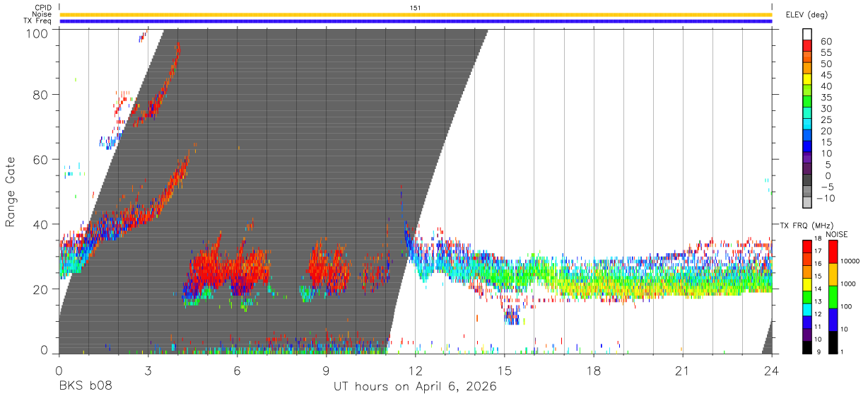Click the UT hours on April 6, 2026 title
The height and width of the screenshot is (401, 868).
(x=415, y=387)
